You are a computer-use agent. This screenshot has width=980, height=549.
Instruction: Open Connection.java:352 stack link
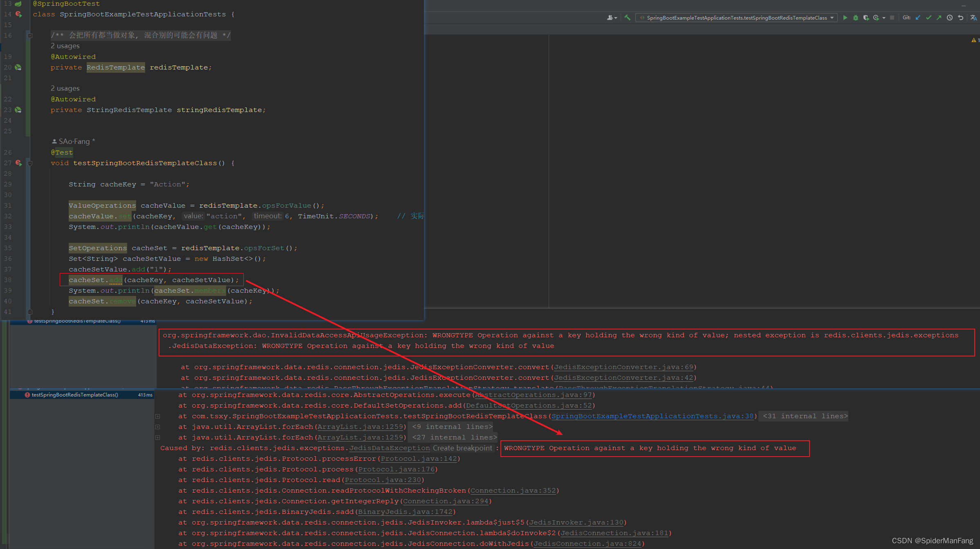tap(513, 491)
